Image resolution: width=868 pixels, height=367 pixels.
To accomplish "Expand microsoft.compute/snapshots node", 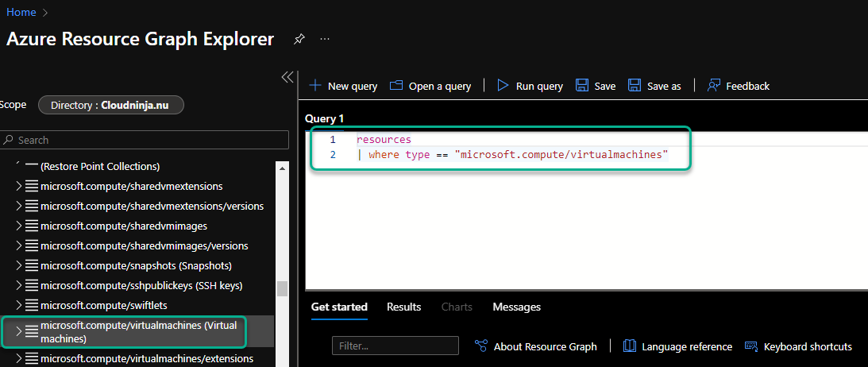I will pyautogui.click(x=19, y=265).
